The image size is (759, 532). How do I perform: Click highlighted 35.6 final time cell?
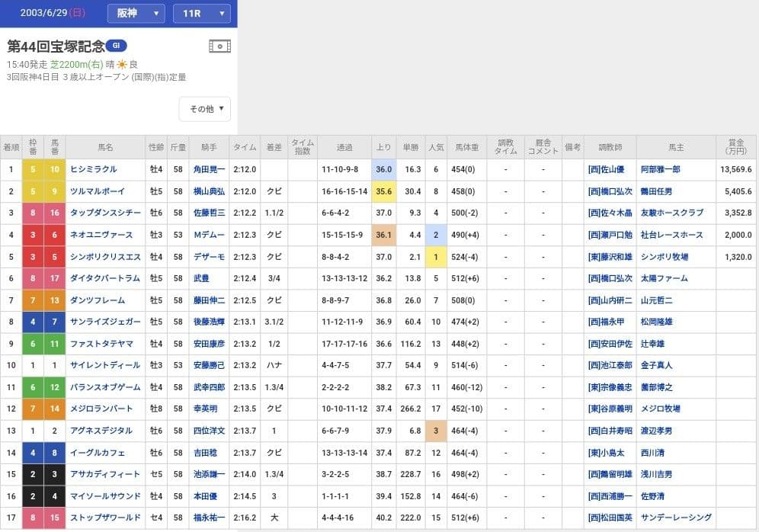383,191
